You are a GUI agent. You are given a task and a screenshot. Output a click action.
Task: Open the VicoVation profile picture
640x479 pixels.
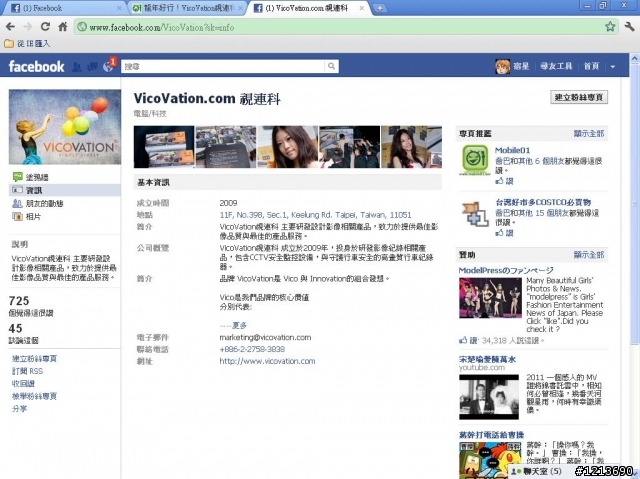[65, 127]
